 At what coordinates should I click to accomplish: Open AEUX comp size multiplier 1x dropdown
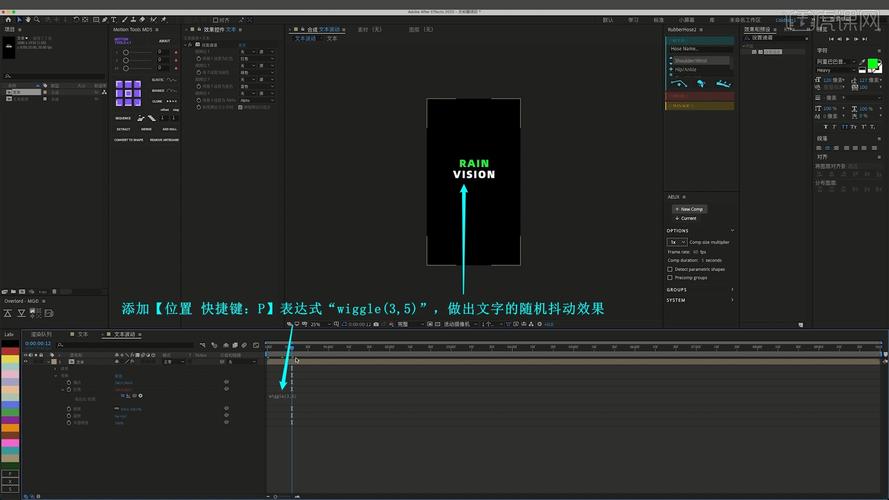point(677,242)
